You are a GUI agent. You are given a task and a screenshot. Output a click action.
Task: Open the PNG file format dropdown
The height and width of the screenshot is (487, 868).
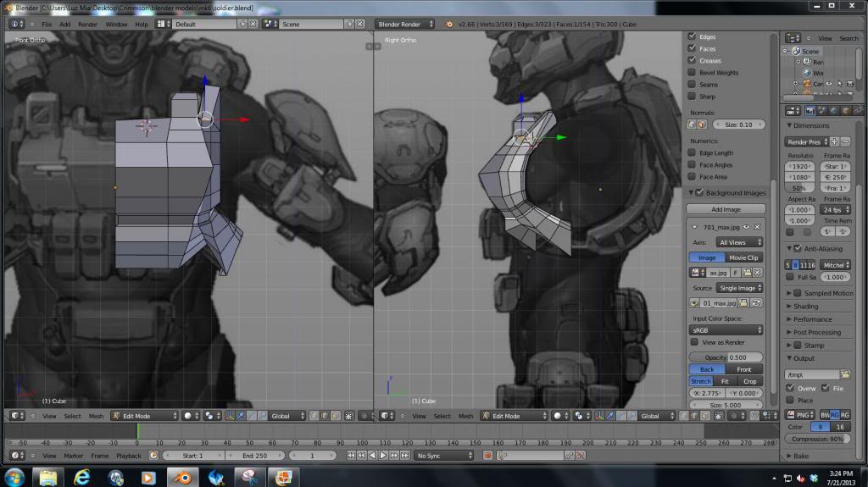coord(800,414)
